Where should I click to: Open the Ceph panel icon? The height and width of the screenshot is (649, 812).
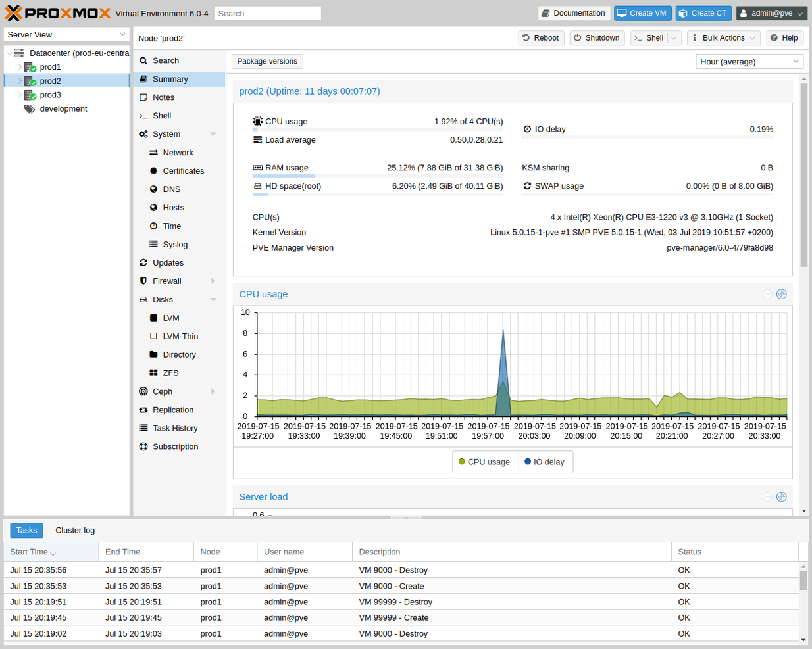click(x=143, y=391)
